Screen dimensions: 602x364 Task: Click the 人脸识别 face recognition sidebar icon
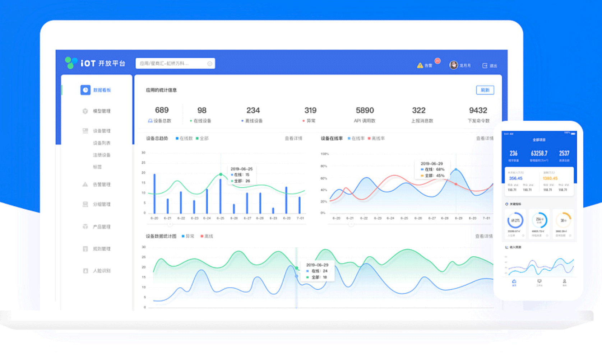(85, 271)
